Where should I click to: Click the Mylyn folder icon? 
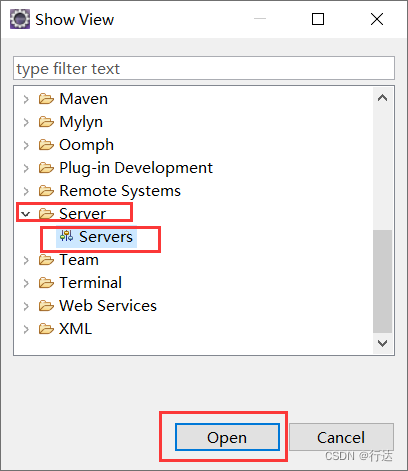46,122
